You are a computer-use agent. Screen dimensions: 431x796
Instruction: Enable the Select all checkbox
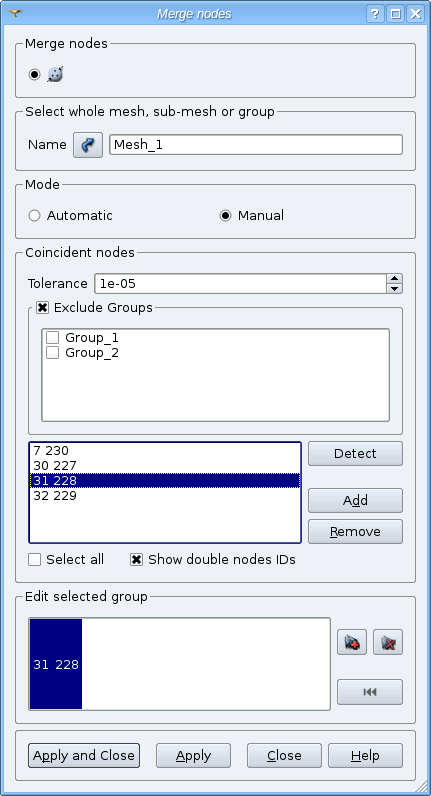pyautogui.click(x=35, y=560)
